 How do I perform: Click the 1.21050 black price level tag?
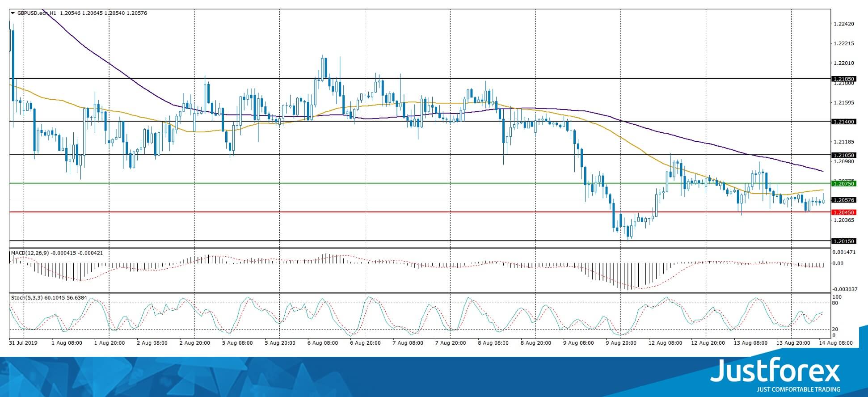click(x=843, y=155)
